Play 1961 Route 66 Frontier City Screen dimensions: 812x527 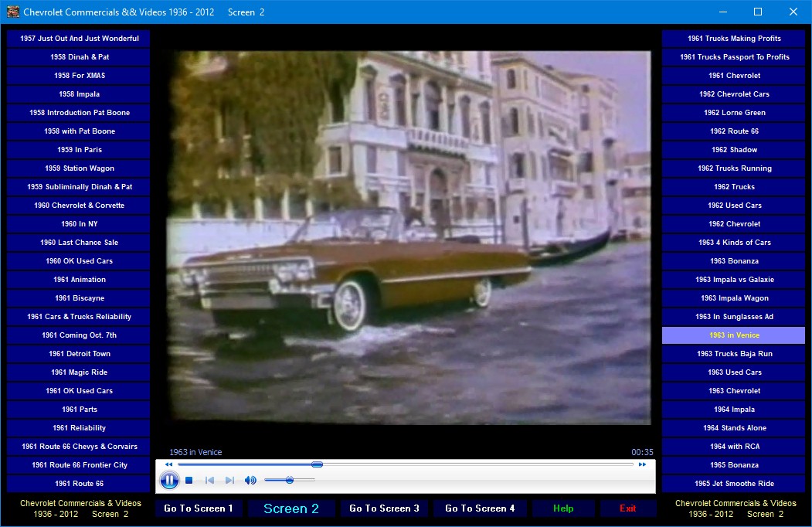80,465
